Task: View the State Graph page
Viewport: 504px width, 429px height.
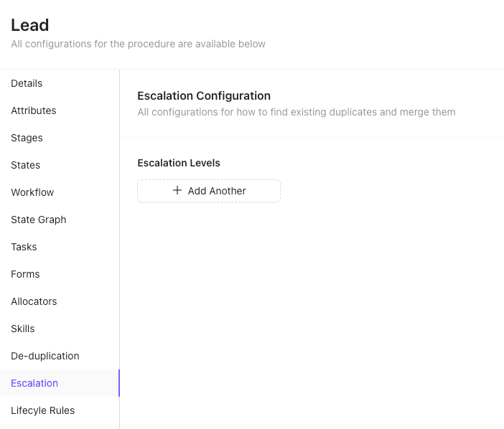Action: pos(60,220)
